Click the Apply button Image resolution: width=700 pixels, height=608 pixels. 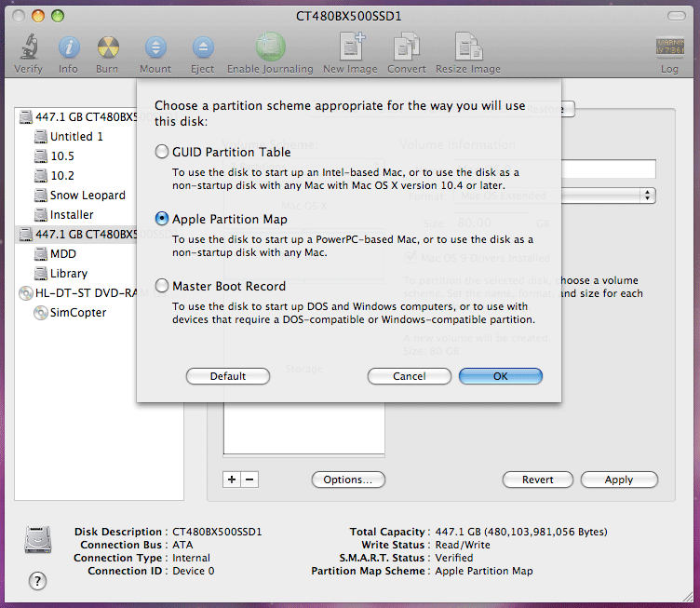619,480
